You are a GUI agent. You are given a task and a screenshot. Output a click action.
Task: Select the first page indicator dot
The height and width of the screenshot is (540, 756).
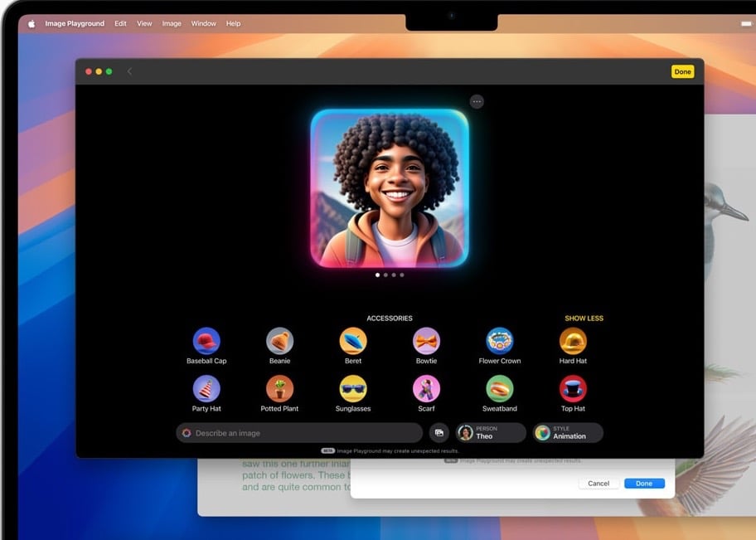click(377, 275)
